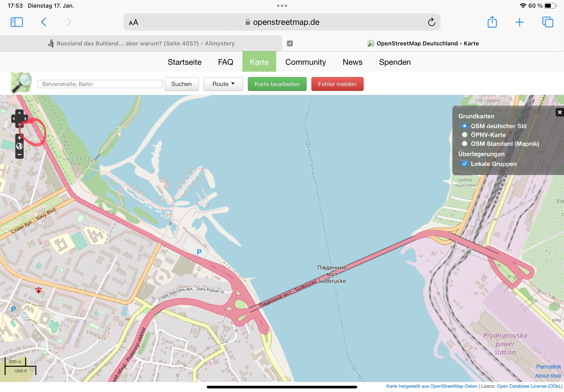Select ÖPNV-Karte base map
564x392 pixels.
tap(464, 135)
